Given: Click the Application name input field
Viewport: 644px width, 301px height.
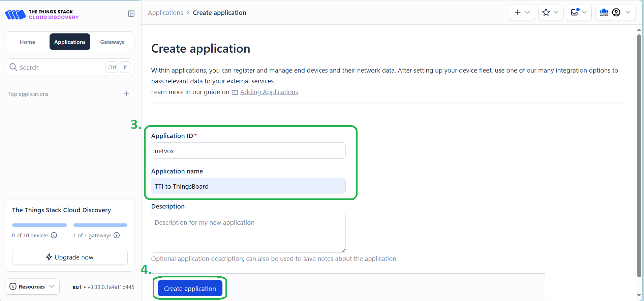Looking at the screenshot, I should (248, 186).
